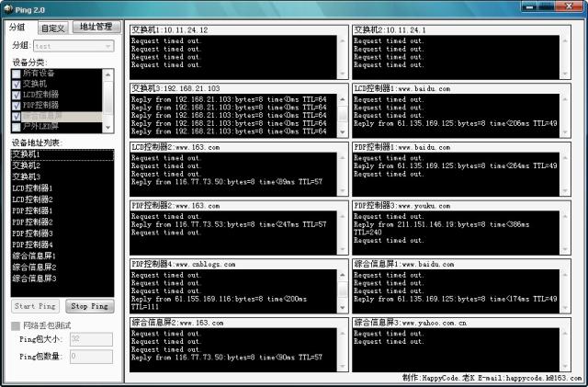Viewport: 588px width, 387px height.
Task: Select LCD控制器2 in device address list
Action: (62, 199)
